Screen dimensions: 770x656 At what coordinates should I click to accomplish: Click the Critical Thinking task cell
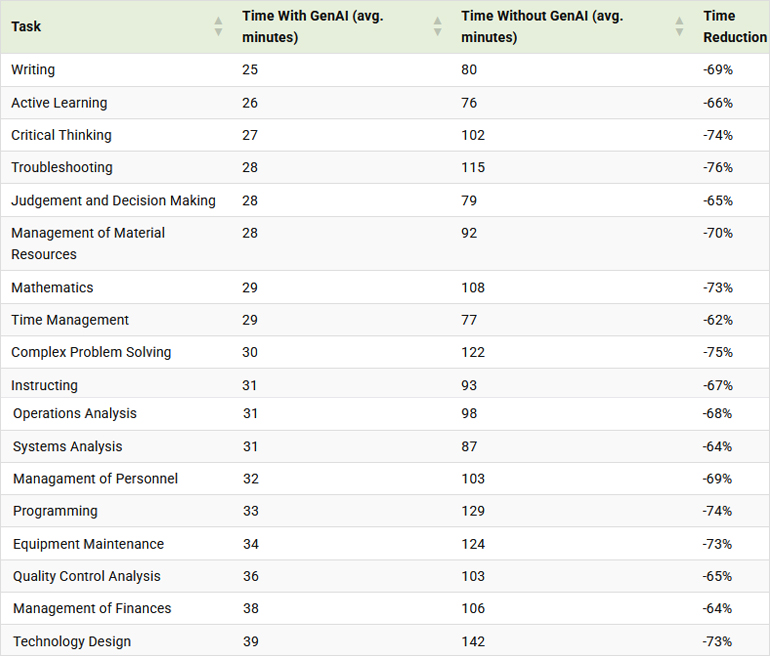tap(61, 135)
